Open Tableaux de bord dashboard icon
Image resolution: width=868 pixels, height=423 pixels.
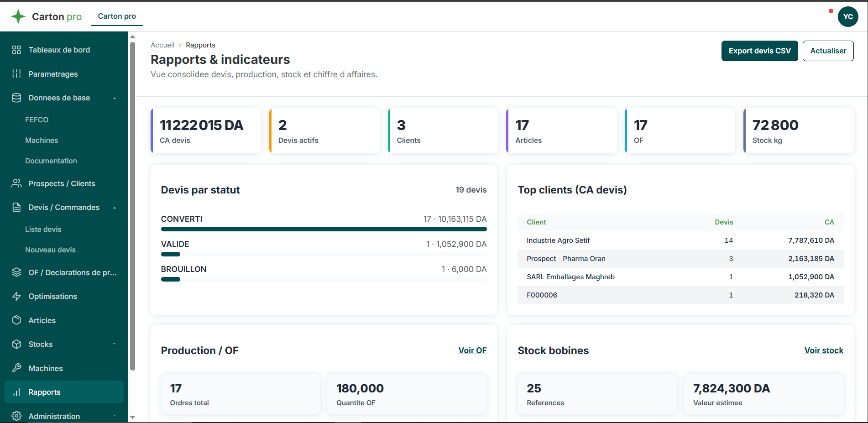pyautogui.click(x=16, y=50)
